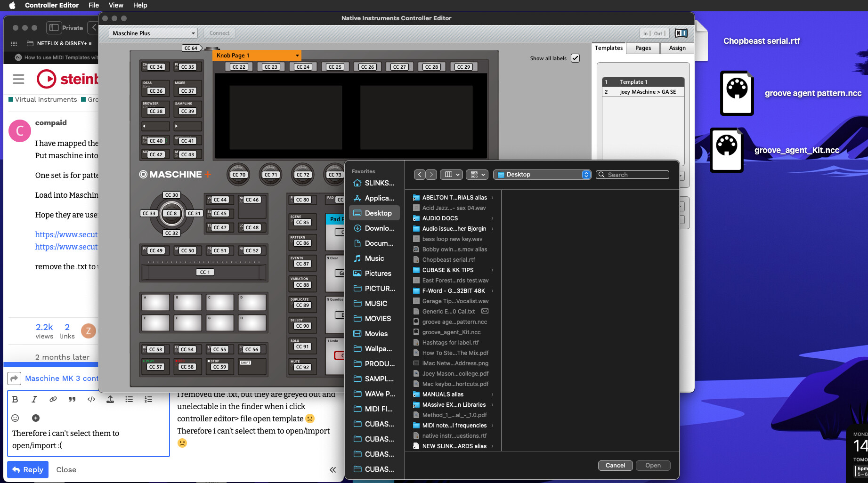The image size is (868, 483).
Task: Click the Pictures icon in dialog sidebar
Action: pos(357,274)
